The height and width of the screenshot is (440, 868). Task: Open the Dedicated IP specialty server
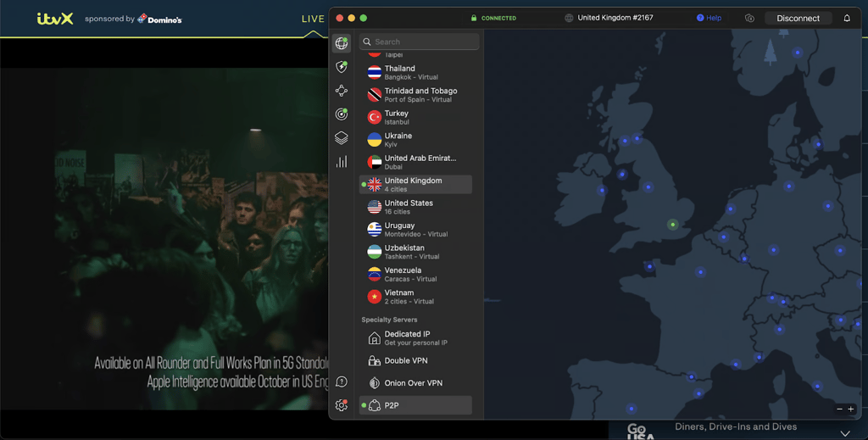pos(415,337)
